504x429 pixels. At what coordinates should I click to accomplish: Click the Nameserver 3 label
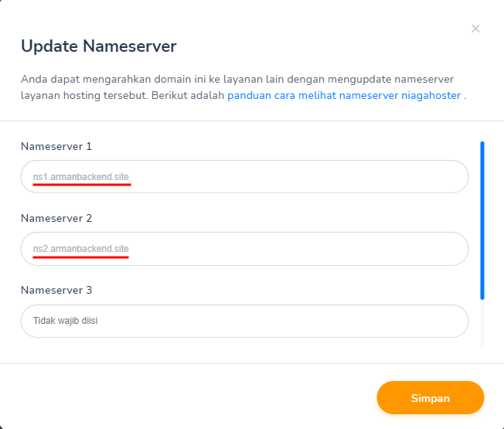(x=56, y=291)
